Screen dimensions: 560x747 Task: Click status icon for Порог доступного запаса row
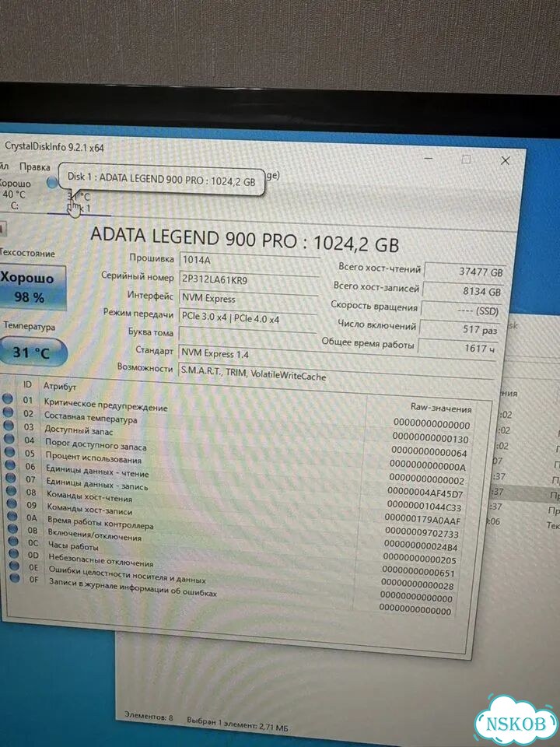tap(9, 439)
